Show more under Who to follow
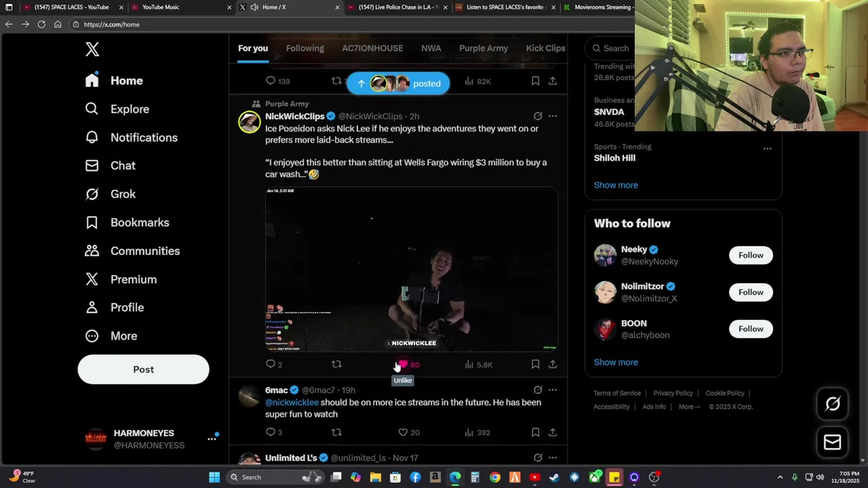 pos(616,363)
